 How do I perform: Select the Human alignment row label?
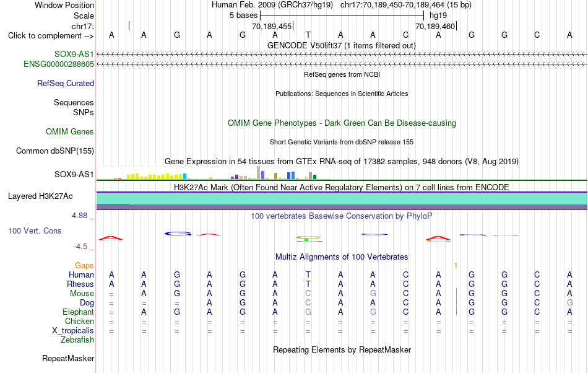click(81, 274)
